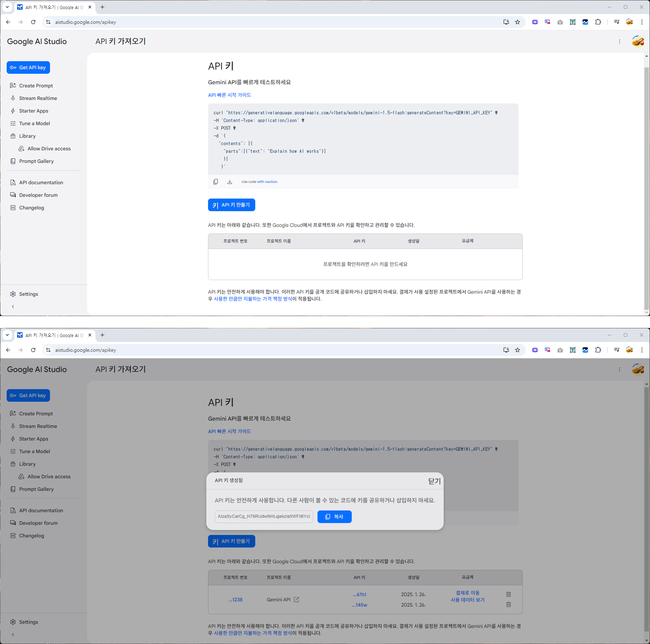Open the 'with caution' link below the code

(x=268, y=182)
